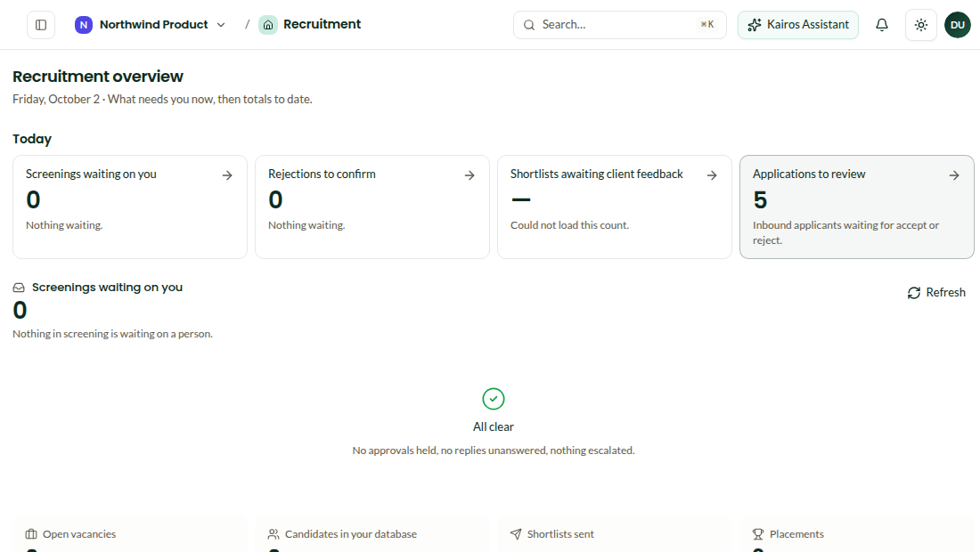Click 'Inbound applicants waiting for accept or reject.'
The width and height of the screenshot is (980, 552).
[845, 233]
